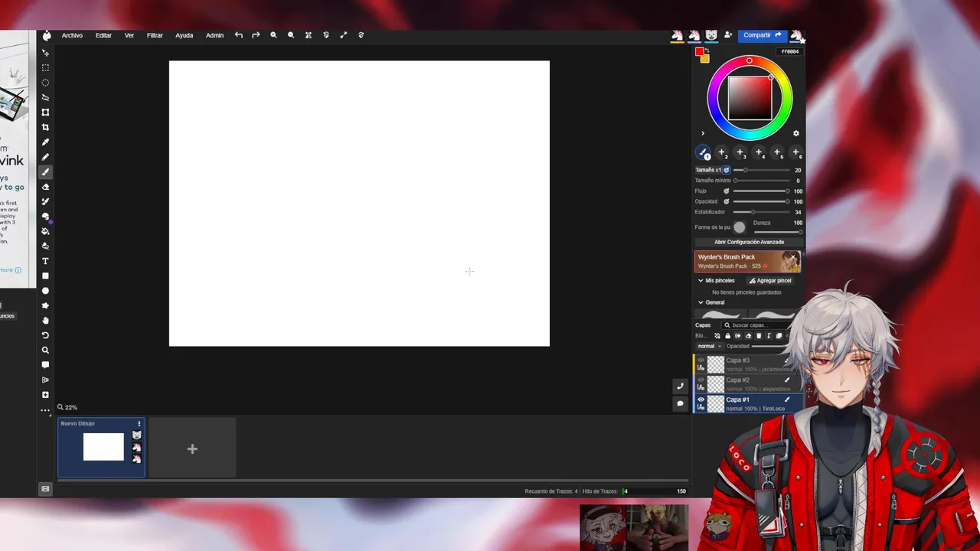Image resolution: width=980 pixels, height=551 pixels.
Task: Toggle pressure control for Tamaño
Action: tap(727, 170)
